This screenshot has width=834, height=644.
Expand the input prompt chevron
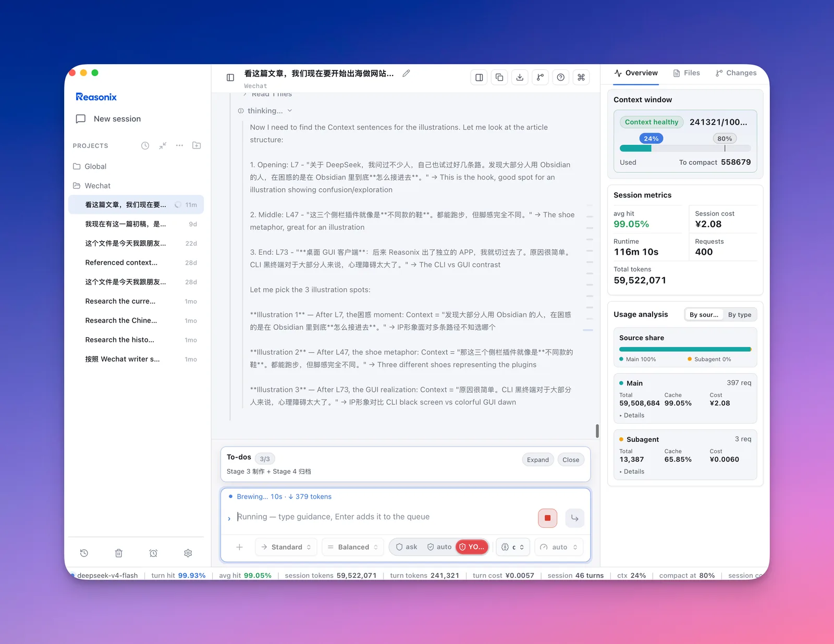tap(229, 518)
